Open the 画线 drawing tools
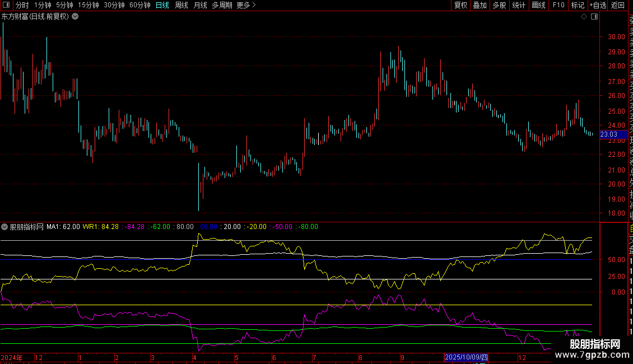This screenshot has width=633, height=364. coord(538,5)
